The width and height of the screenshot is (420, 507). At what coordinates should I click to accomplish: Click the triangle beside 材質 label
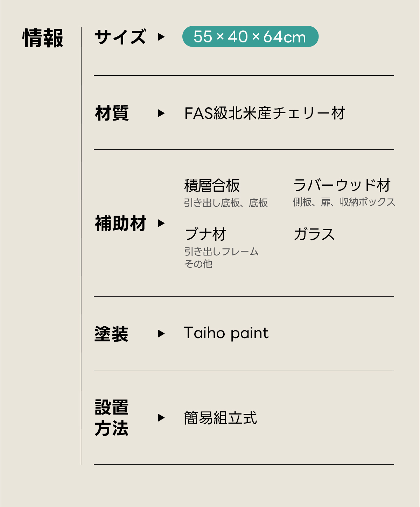tap(161, 113)
